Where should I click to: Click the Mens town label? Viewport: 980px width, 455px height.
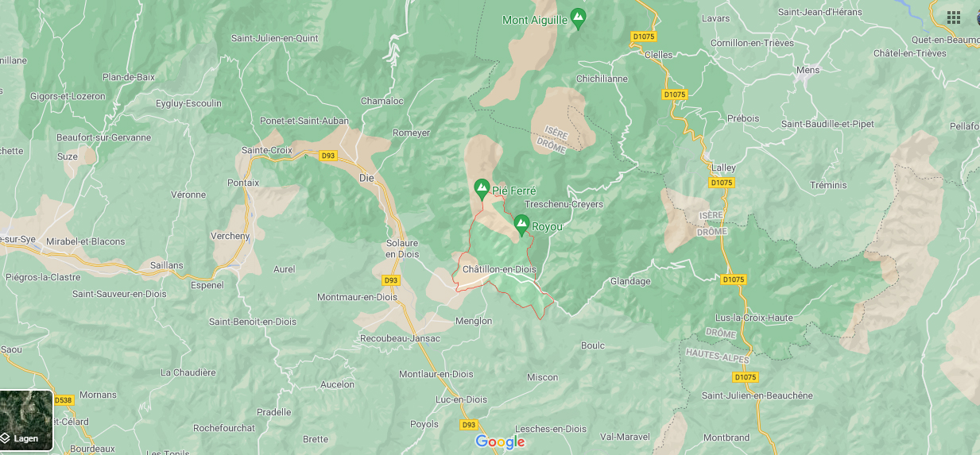[x=808, y=71]
